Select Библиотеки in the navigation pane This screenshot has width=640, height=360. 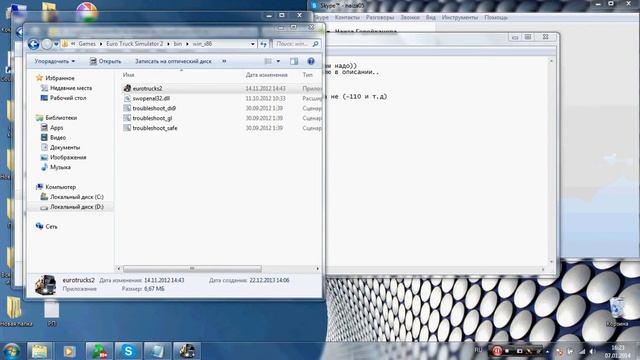pyautogui.click(x=61, y=118)
